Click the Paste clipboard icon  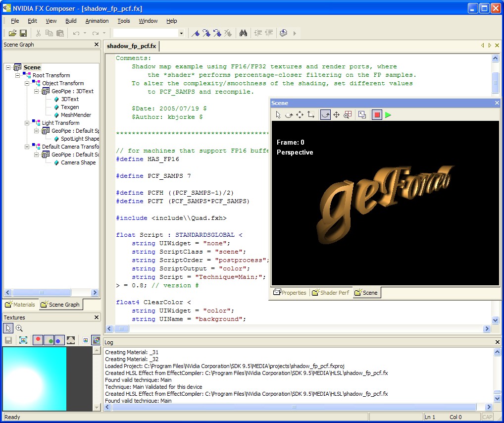click(x=60, y=33)
